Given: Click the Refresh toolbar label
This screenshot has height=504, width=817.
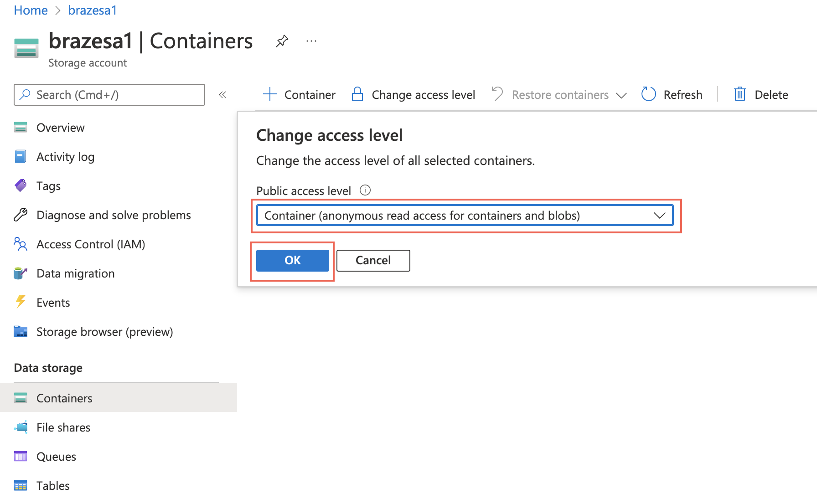Looking at the screenshot, I should [x=683, y=95].
